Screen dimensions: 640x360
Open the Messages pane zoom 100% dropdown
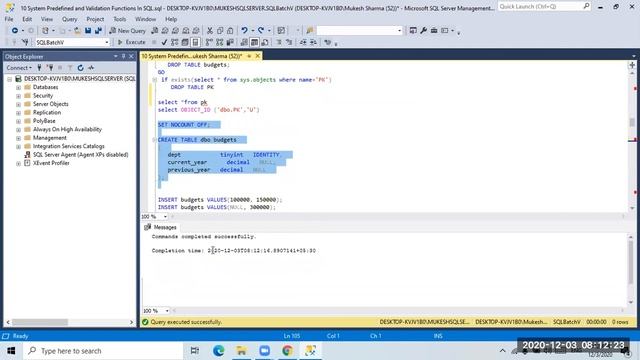click(167, 311)
